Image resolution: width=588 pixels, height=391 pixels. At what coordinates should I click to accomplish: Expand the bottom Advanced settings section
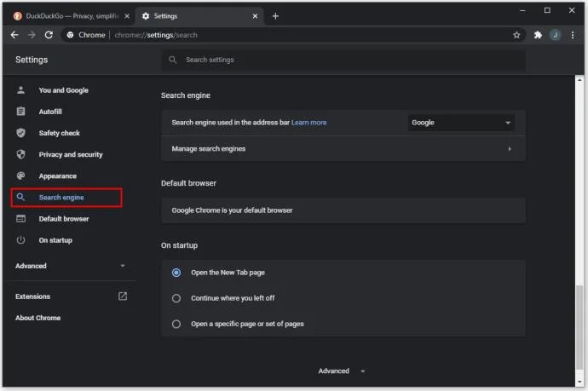point(341,371)
